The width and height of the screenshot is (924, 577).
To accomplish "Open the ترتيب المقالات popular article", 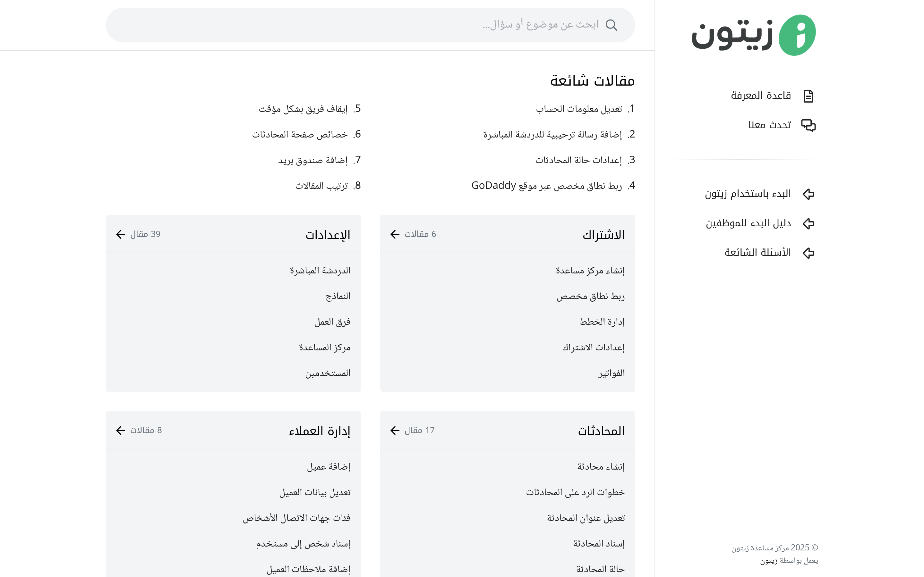I will point(321,186).
